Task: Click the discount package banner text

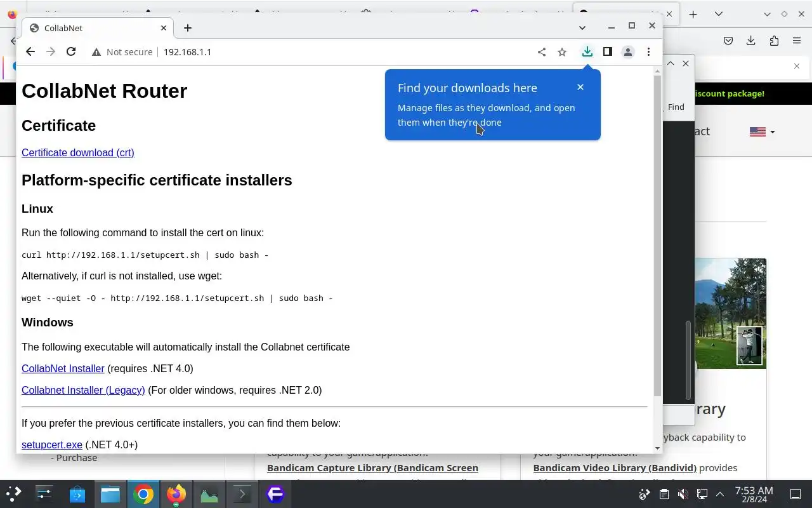Action: pos(730,93)
